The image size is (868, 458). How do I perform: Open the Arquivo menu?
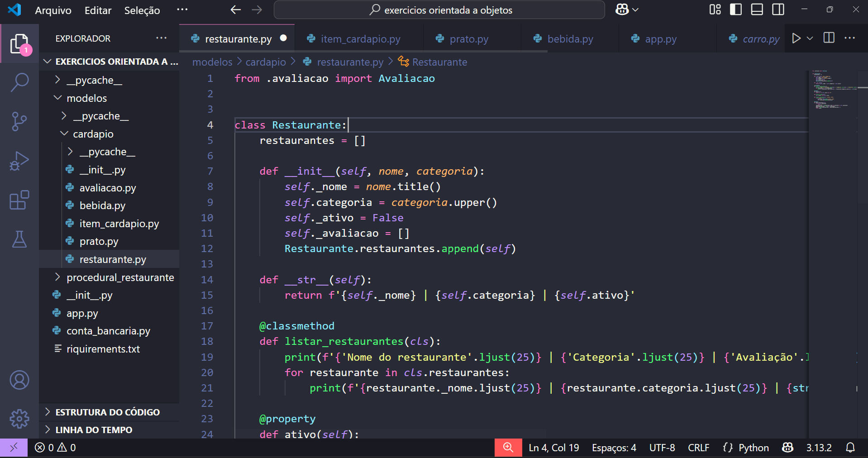click(53, 10)
